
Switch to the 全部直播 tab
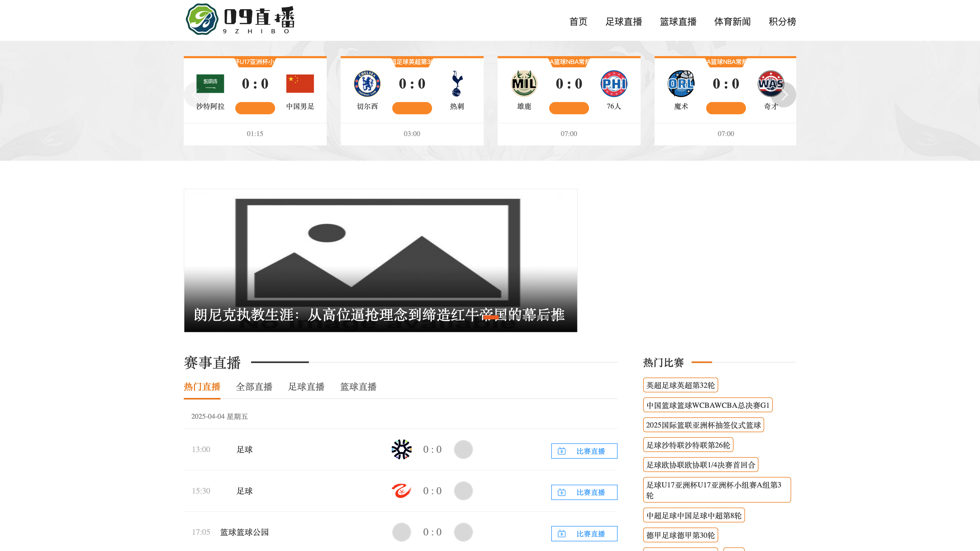tap(254, 387)
